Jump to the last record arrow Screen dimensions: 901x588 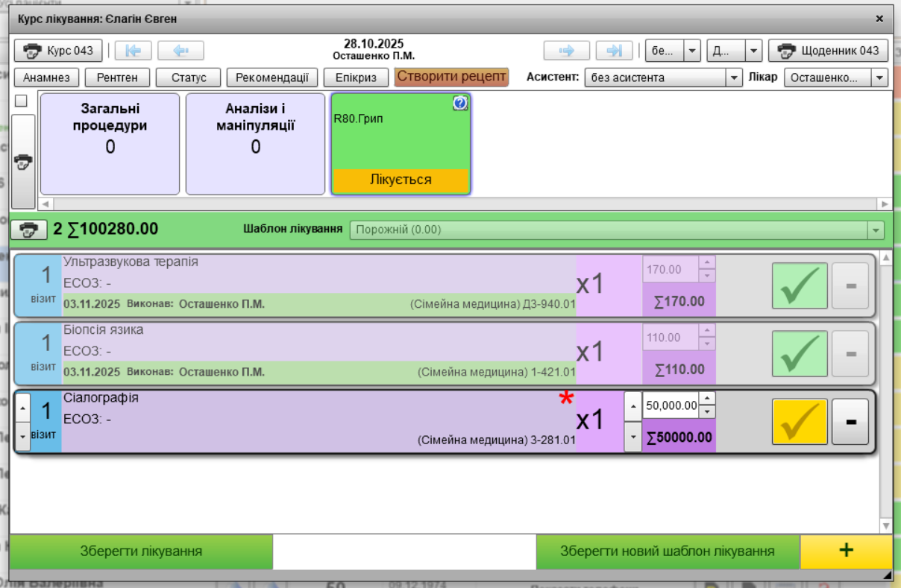[x=614, y=51]
